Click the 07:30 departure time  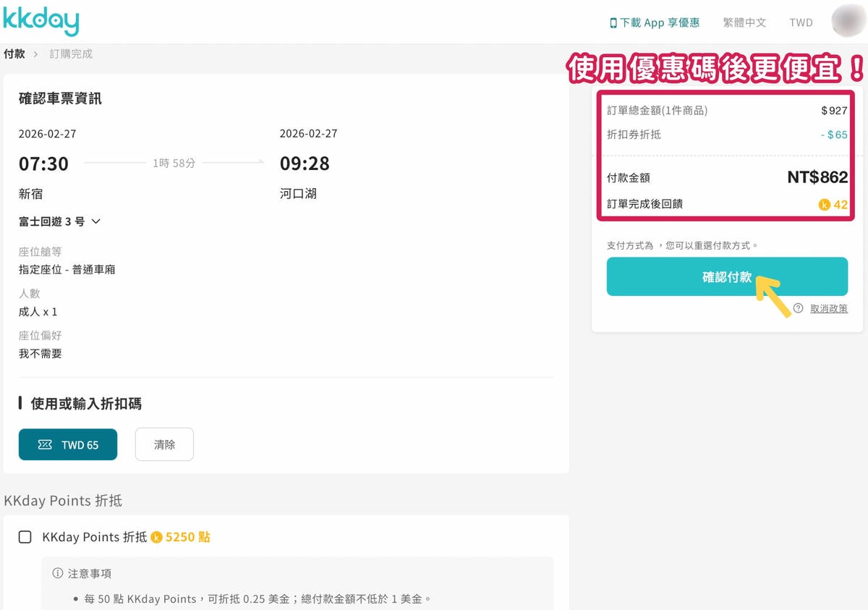click(x=43, y=164)
